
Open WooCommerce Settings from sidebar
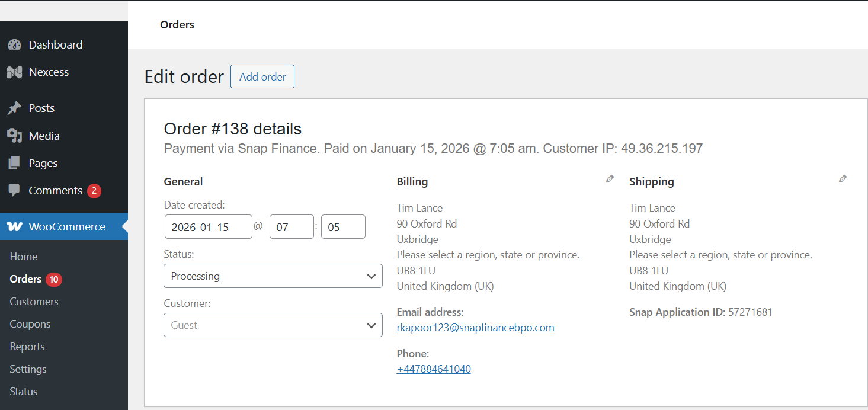coord(27,369)
